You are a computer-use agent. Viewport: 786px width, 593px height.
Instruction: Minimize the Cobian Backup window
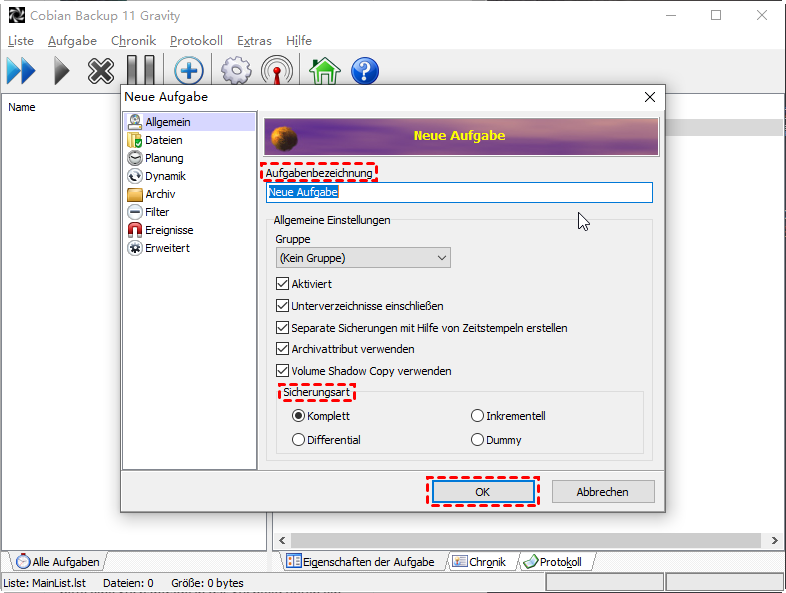tap(671, 16)
